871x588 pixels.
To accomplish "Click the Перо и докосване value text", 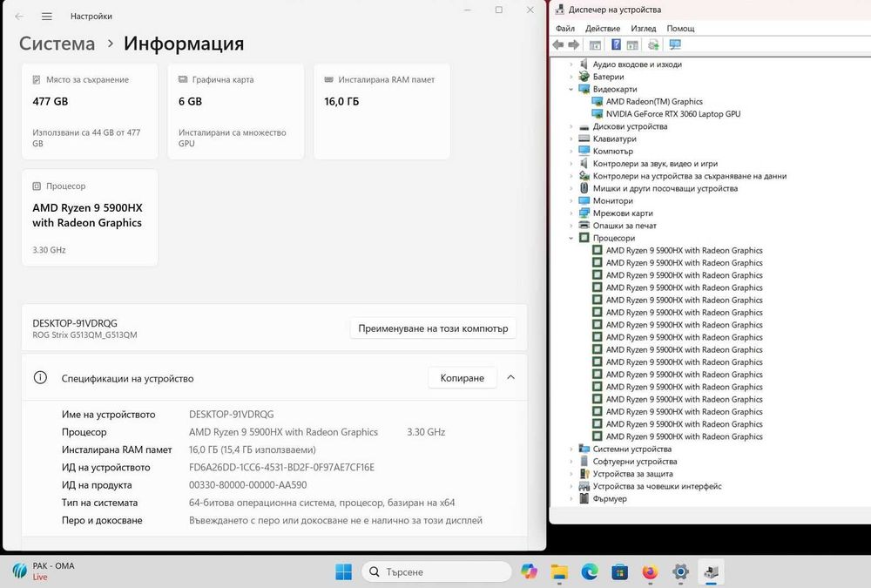I will coord(335,521).
